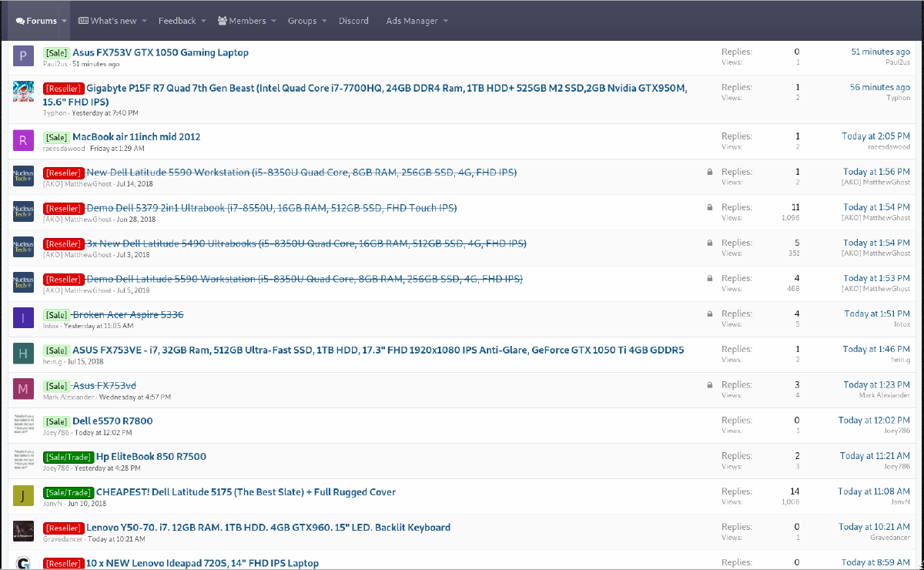Open the Groups navigation link

(x=302, y=21)
